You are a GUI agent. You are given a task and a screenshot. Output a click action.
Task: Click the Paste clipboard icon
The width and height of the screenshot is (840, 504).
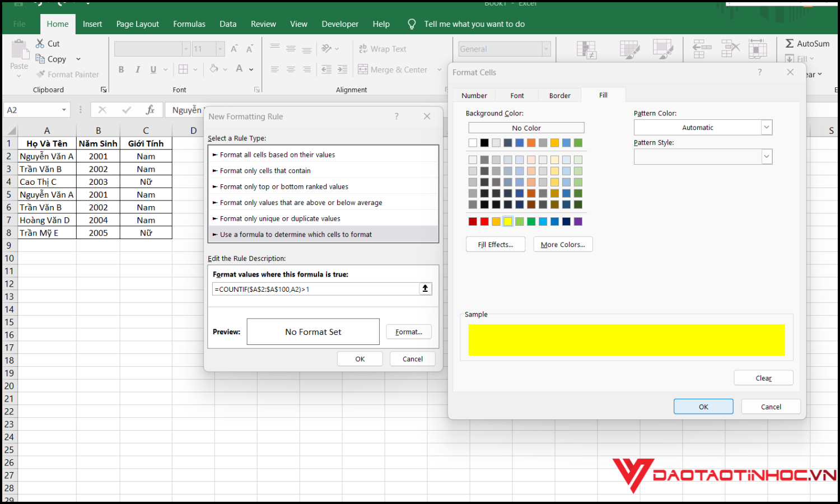(20, 51)
